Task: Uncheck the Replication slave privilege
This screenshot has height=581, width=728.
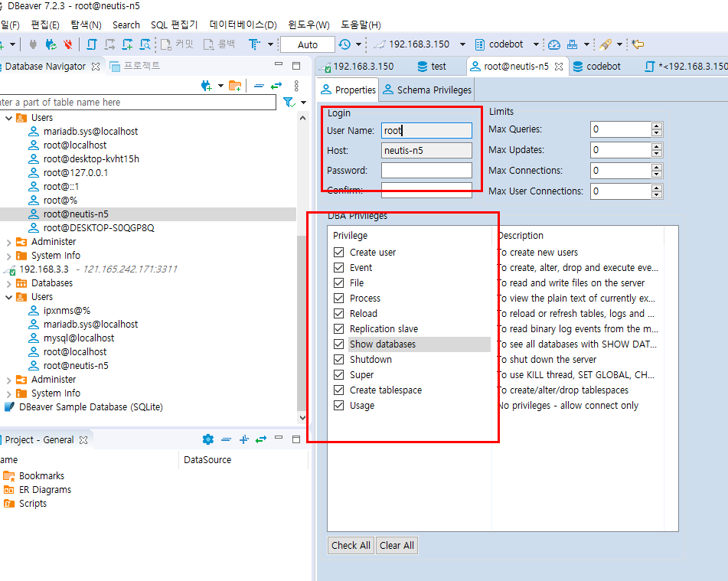Action: point(339,329)
